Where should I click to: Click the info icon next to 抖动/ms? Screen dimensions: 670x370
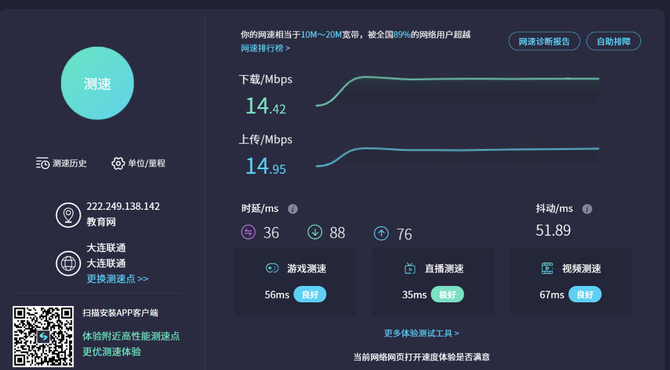[x=588, y=209]
